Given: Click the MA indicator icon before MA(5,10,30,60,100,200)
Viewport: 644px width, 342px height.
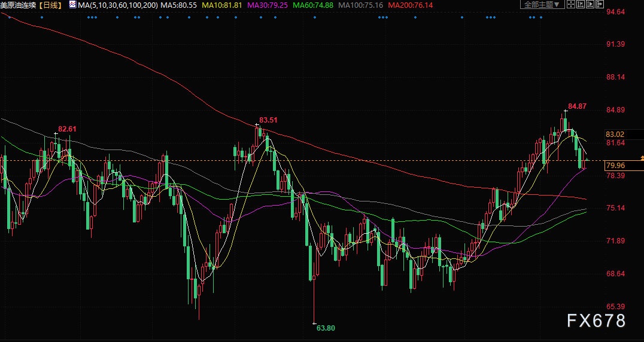Looking at the screenshot, I should [72, 5].
